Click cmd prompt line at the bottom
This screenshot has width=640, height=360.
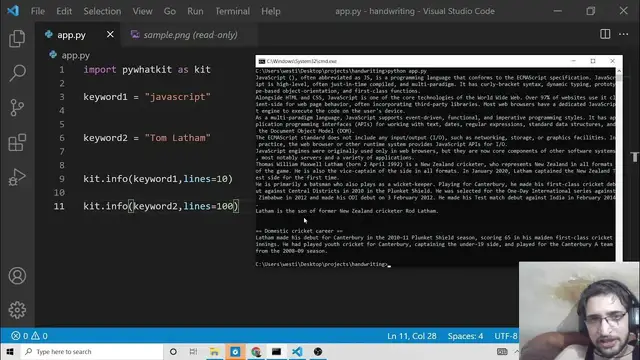click(x=322, y=264)
